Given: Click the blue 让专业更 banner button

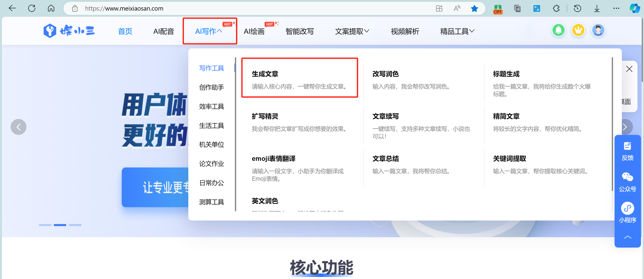Looking at the screenshot, I should click(155, 187).
